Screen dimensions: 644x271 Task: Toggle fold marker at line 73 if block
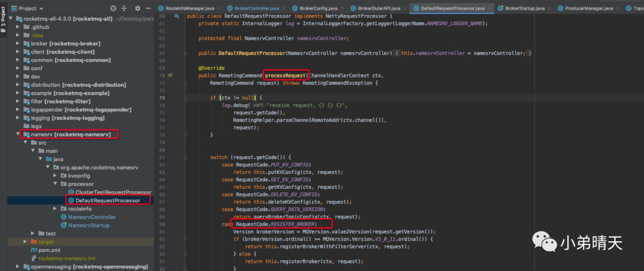click(185, 98)
